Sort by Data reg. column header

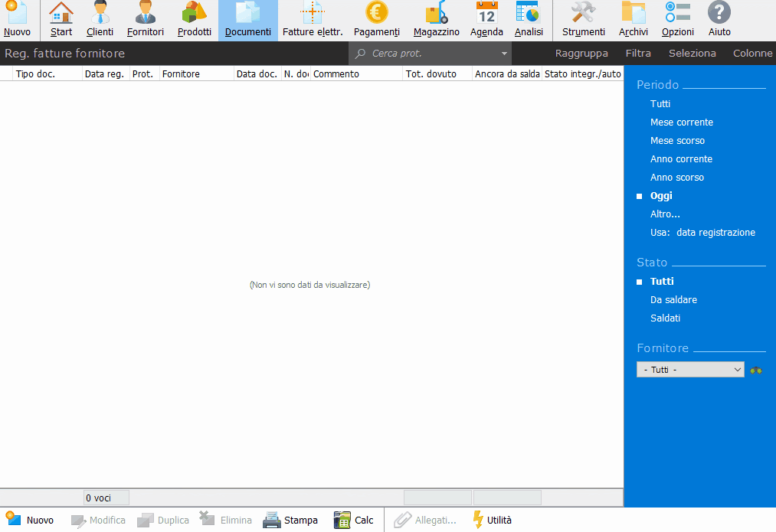coord(105,73)
